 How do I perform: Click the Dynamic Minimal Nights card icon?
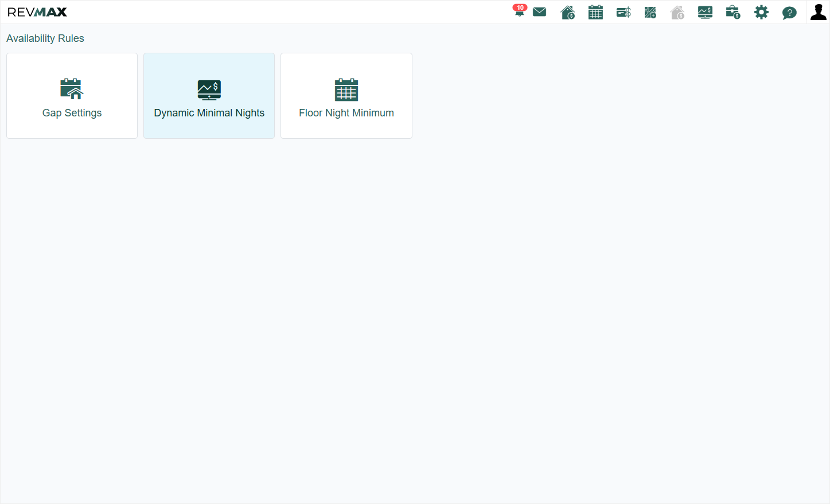pyautogui.click(x=209, y=90)
